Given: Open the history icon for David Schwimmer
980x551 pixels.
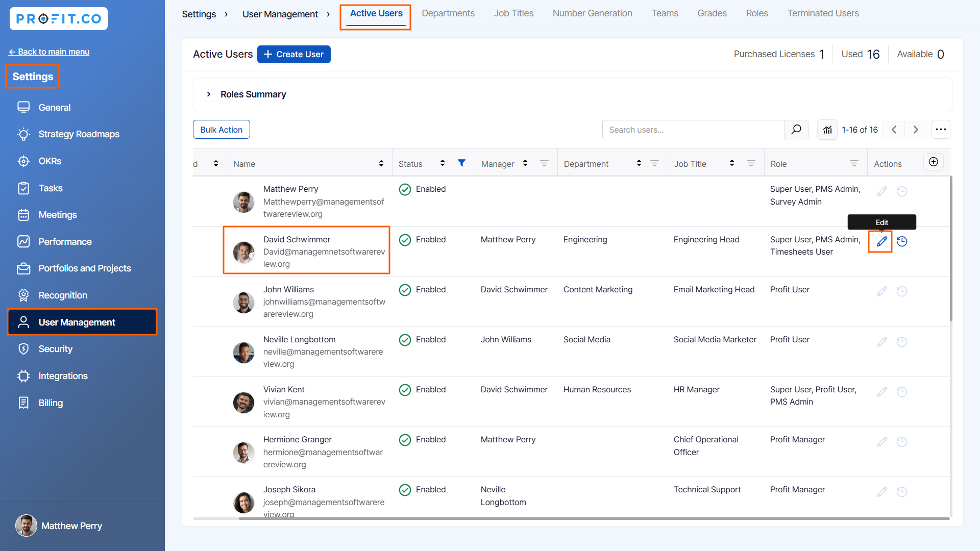Looking at the screenshot, I should (x=902, y=241).
